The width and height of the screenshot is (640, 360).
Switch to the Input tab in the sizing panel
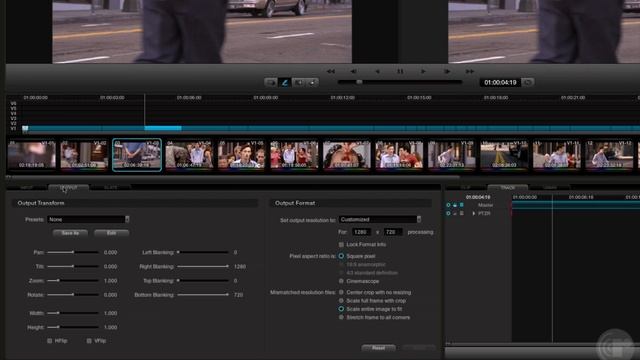pyautogui.click(x=27, y=188)
